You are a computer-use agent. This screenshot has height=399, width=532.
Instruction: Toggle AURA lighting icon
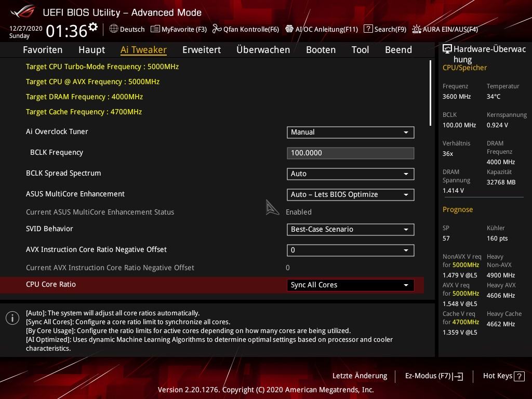click(416, 29)
